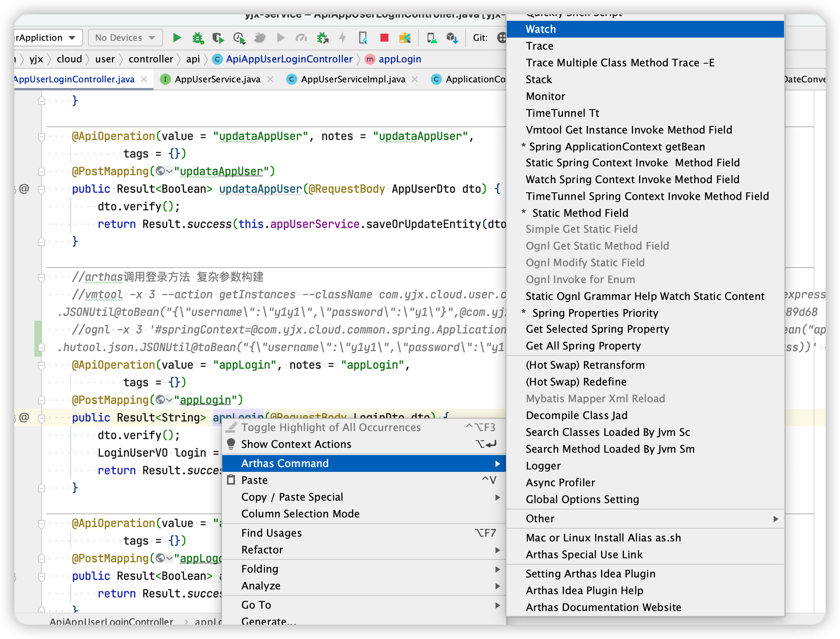Toggle Highlight of All Occurrences
840x639 pixels.
(364, 427)
